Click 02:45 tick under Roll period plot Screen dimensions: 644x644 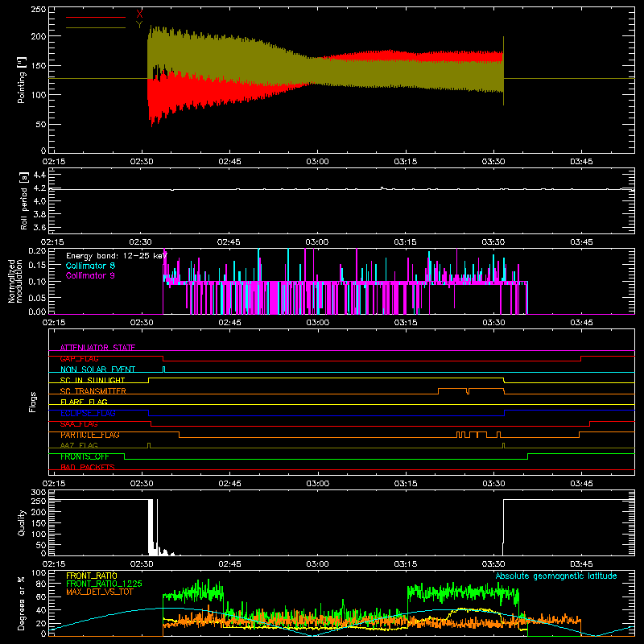[229, 242]
